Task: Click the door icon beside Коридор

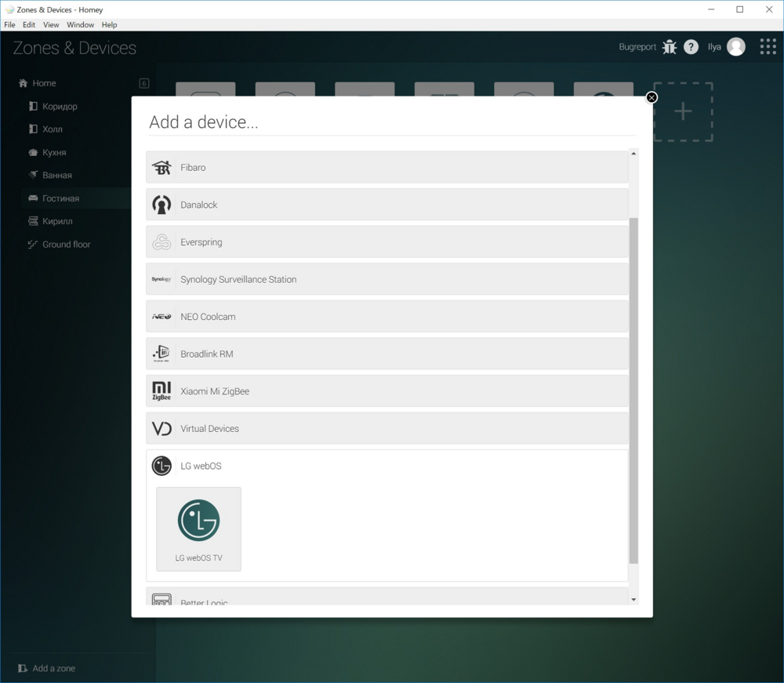Action: [x=33, y=106]
